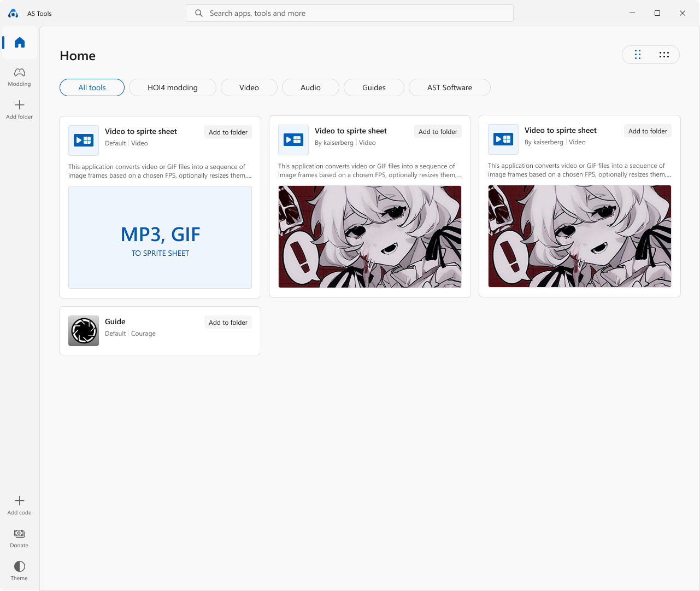Switch to three-column layout view
The width and height of the screenshot is (700, 591).
click(664, 55)
